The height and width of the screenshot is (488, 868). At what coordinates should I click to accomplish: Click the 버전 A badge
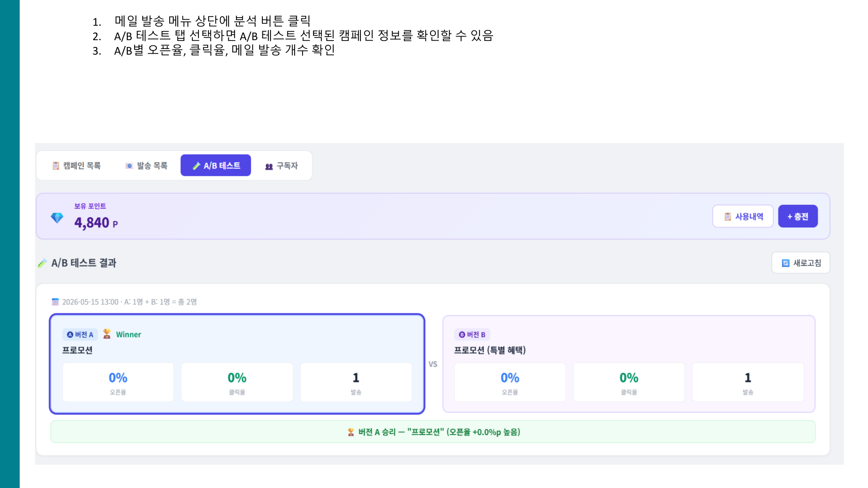pyautogui.click(x=80, y=335)
